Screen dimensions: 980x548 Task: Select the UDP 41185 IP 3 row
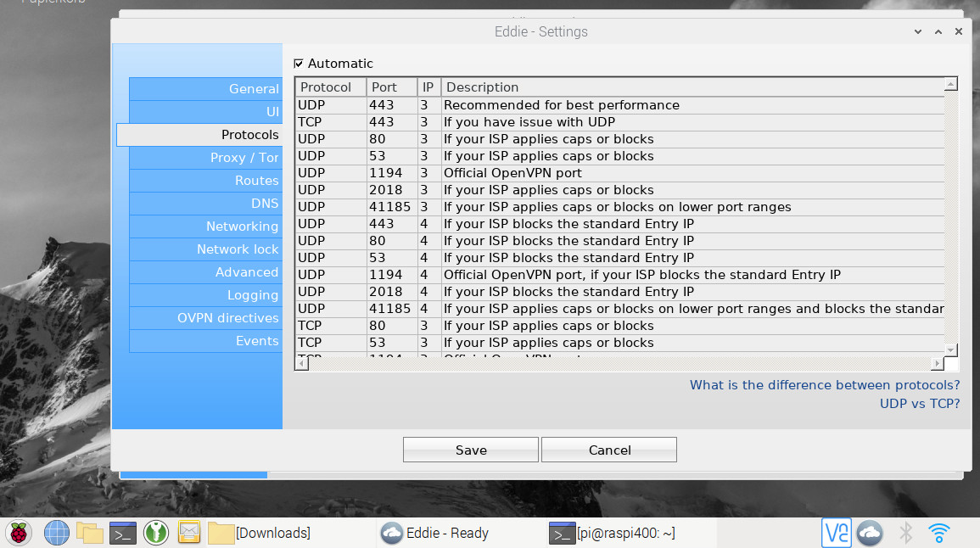point(619,207)
